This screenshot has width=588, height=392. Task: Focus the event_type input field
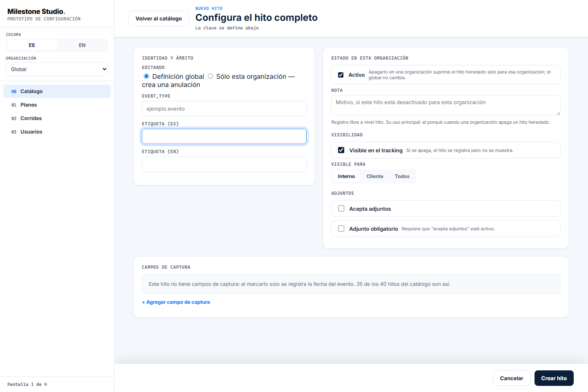(224, 109)
